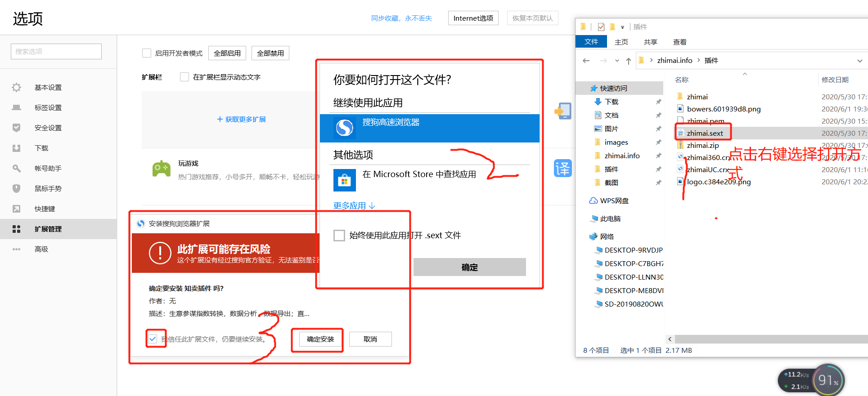868x396 pixels.
Task: Sort files by the 名称 column header
Action: pos(682,80)
